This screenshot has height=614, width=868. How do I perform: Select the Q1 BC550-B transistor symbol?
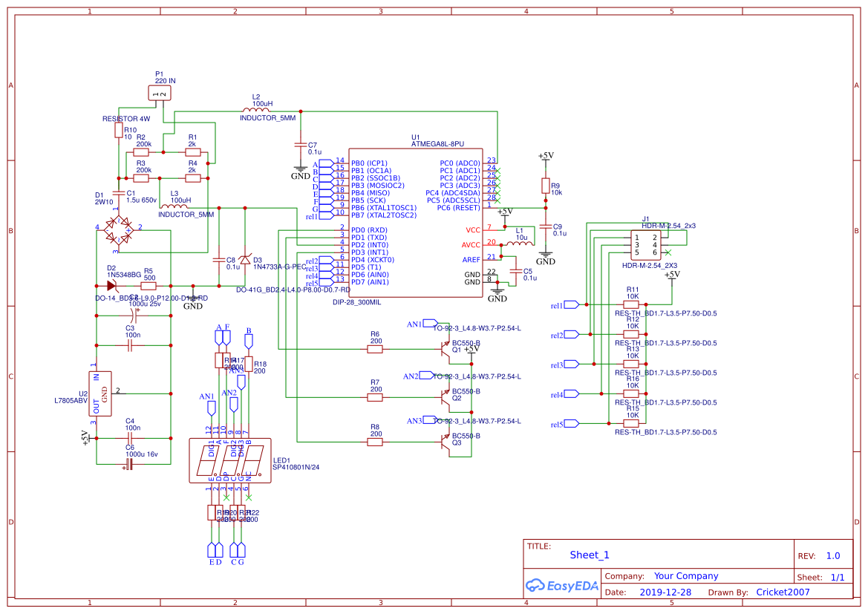(445, 350)
